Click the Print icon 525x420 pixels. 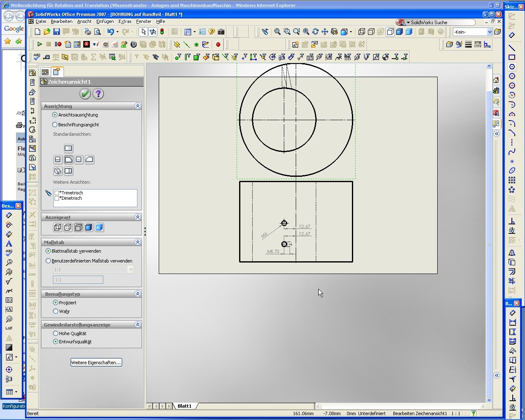click(88, 32)
